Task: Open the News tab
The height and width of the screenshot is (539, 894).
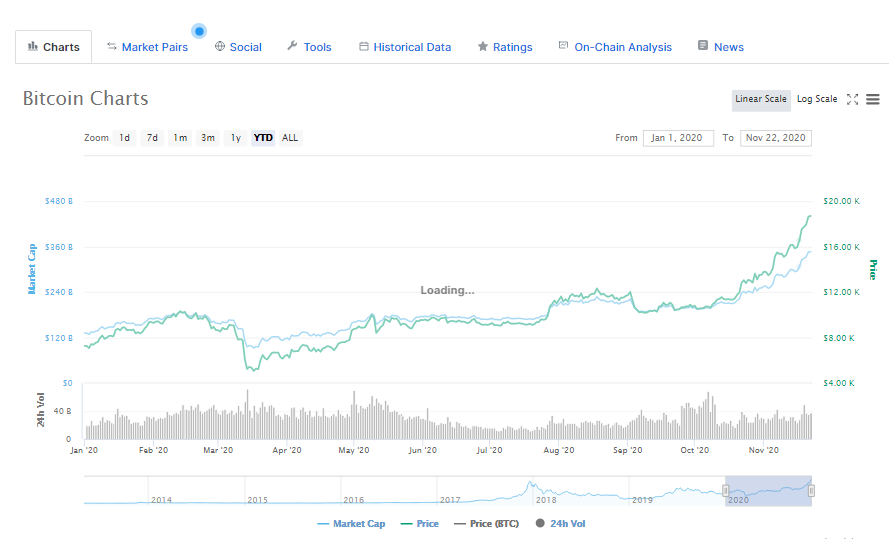Action: tap(721, 47)
